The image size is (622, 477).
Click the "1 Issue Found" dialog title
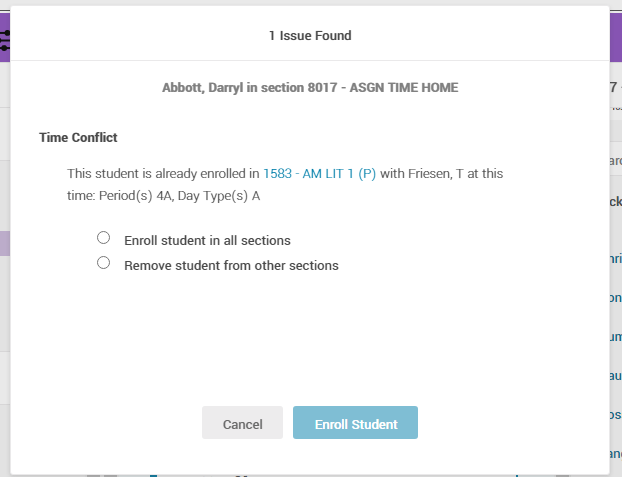click(310, 36)
